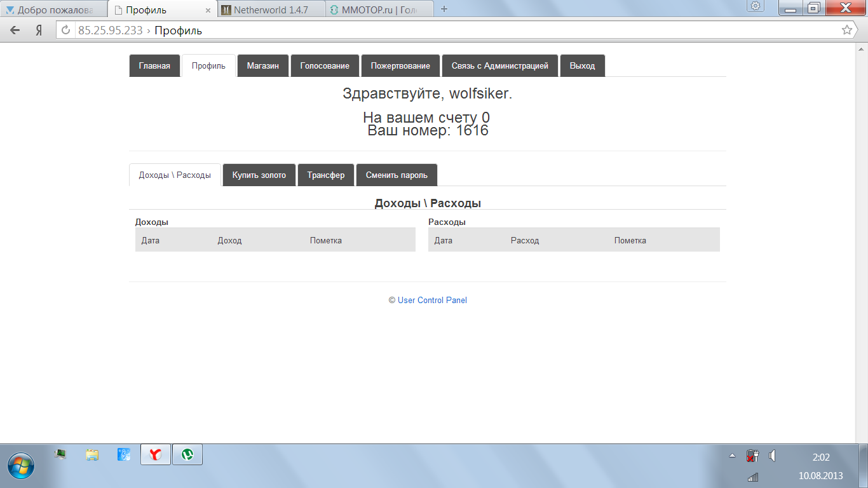Open the Трансфер sub-tab
This screenshot has height=488, width=868.
326,175
